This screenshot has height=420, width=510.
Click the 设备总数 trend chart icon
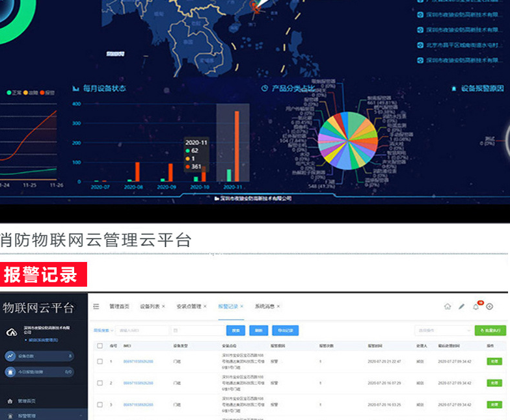(10, 356)
